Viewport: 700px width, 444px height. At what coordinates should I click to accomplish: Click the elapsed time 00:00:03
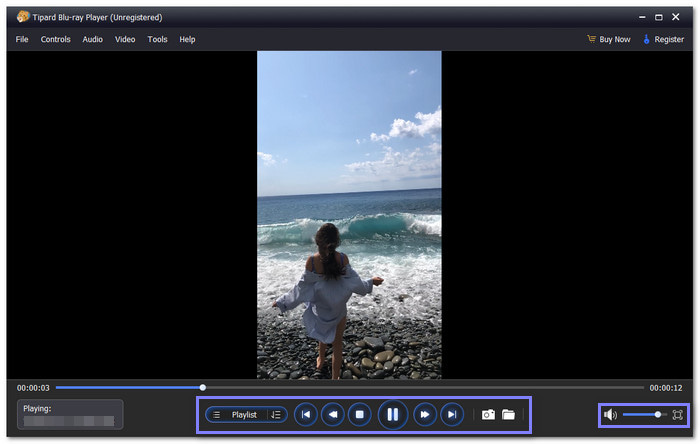(x=33, y=388)
